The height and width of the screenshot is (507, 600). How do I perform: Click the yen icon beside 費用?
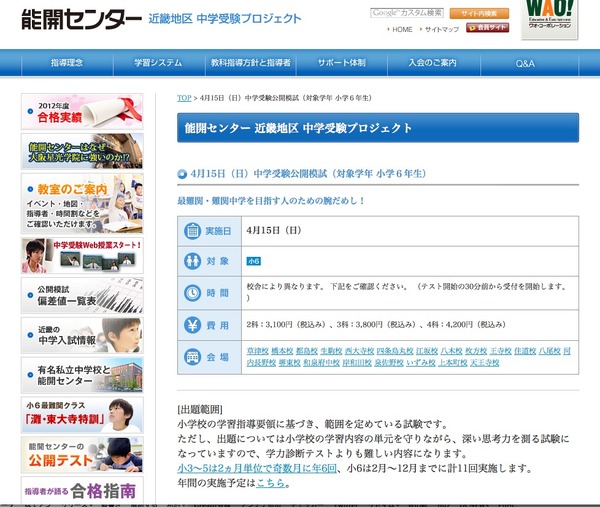tap(193, 325)
